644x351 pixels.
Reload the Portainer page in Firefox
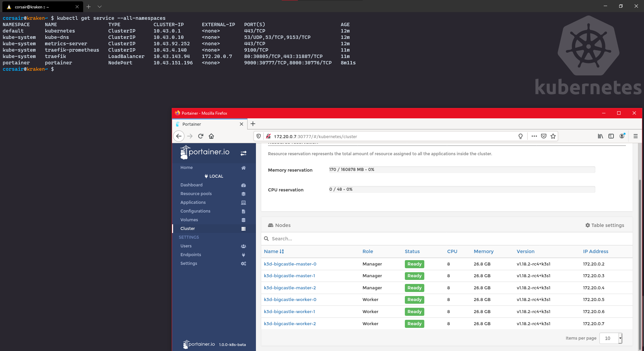(x=201, y=136)
